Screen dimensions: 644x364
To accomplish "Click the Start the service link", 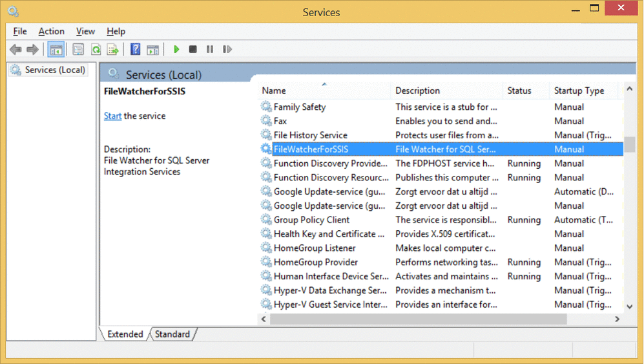I will tap(112, 116).
